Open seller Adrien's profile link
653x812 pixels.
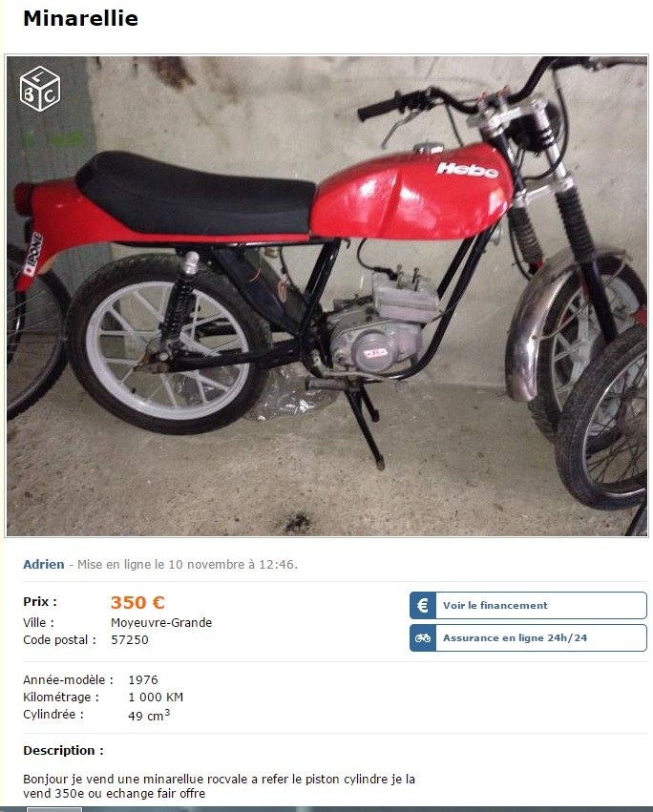(x=44, y=565)
